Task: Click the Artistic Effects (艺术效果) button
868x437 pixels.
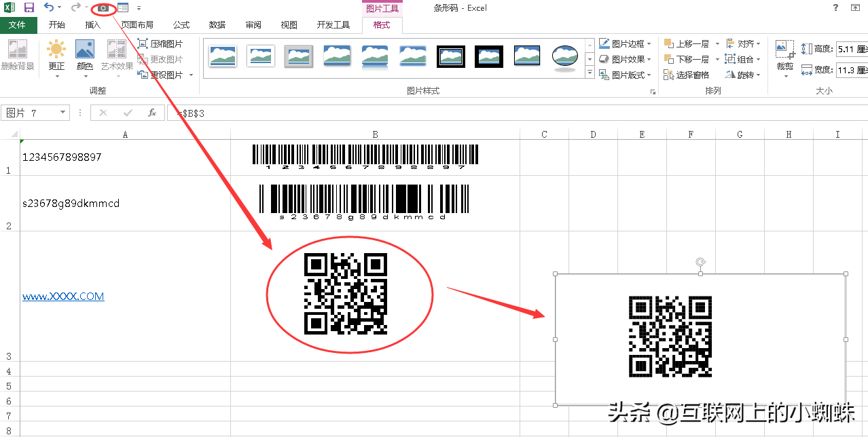Action: [117, 58]
